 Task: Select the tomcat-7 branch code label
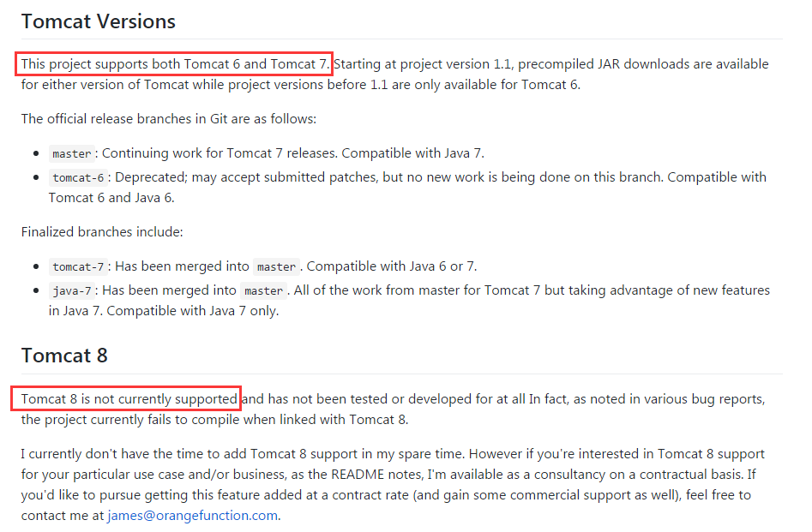78,266
